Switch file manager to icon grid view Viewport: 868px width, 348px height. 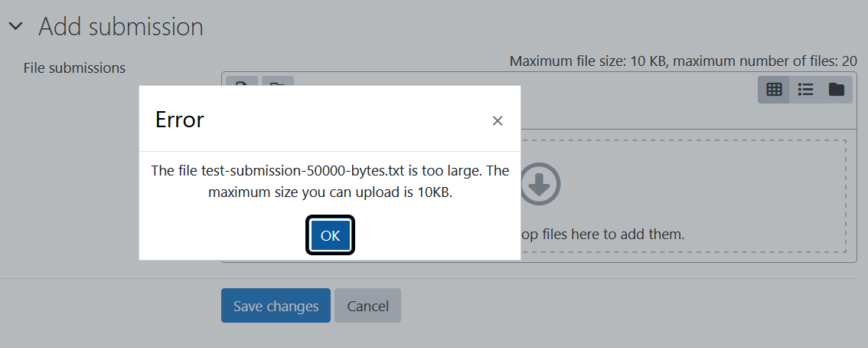point(773,89)
